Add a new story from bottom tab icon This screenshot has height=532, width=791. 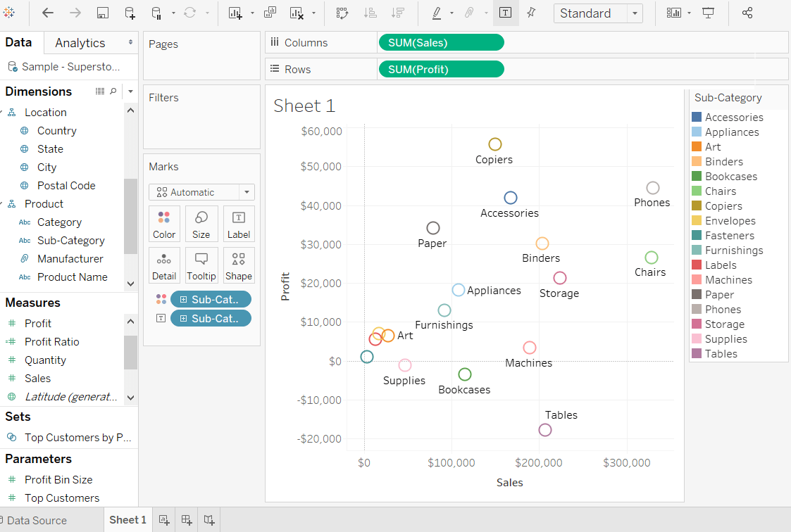click(x=209, y=520)
